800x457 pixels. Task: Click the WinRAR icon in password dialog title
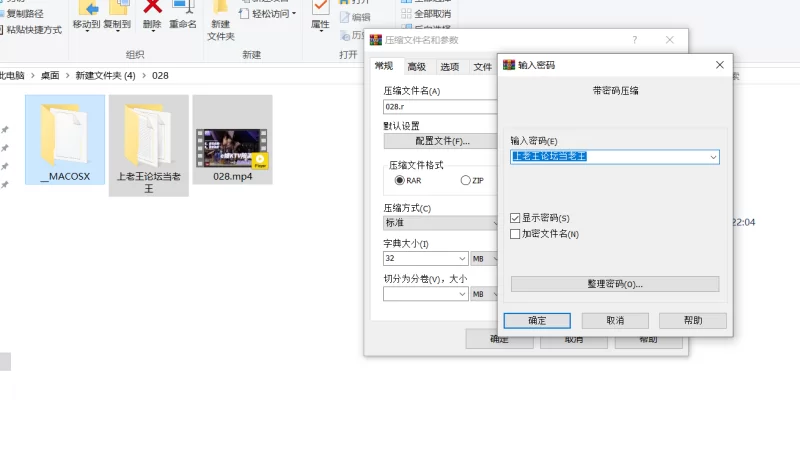click(509, 65)
